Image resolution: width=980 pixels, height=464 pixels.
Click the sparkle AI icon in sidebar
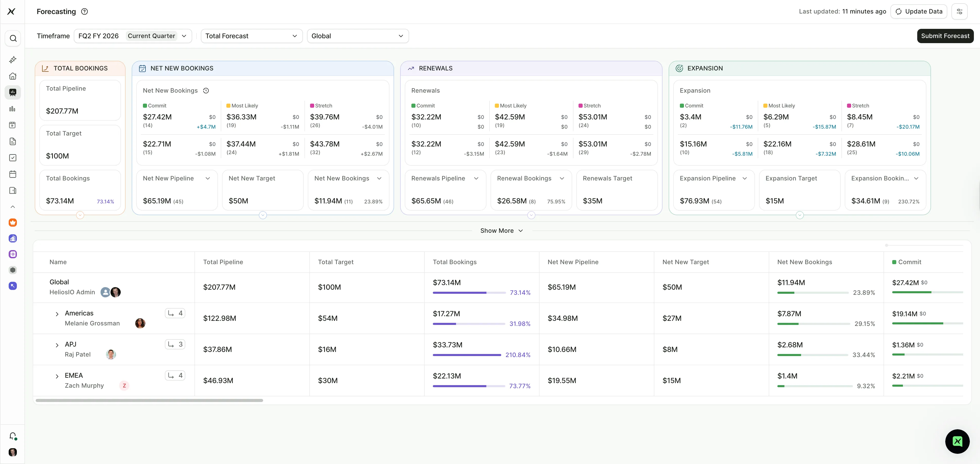[13, 60]
